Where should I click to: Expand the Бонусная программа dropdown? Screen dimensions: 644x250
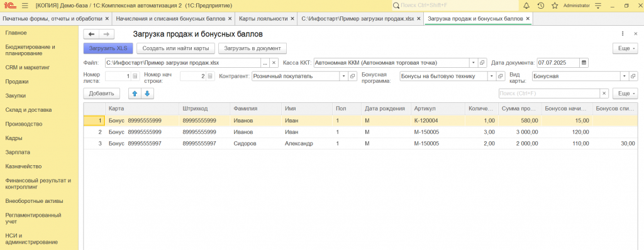(x=491, y=77)
